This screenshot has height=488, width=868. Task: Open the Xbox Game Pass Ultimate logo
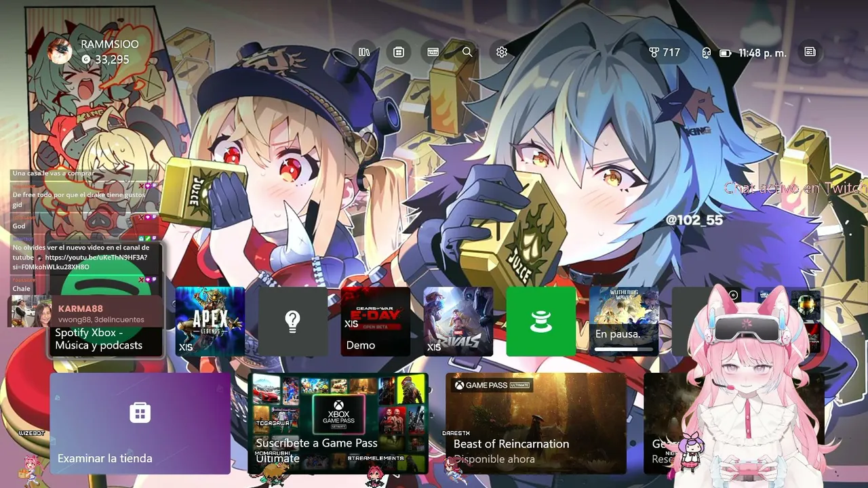[338, 415]
